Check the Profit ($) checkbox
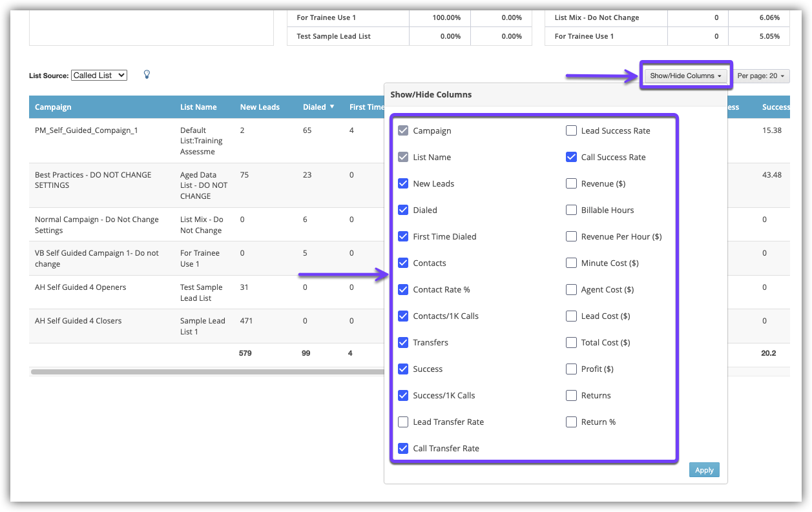The image size is (812, 512). click(x=571, y=369)
